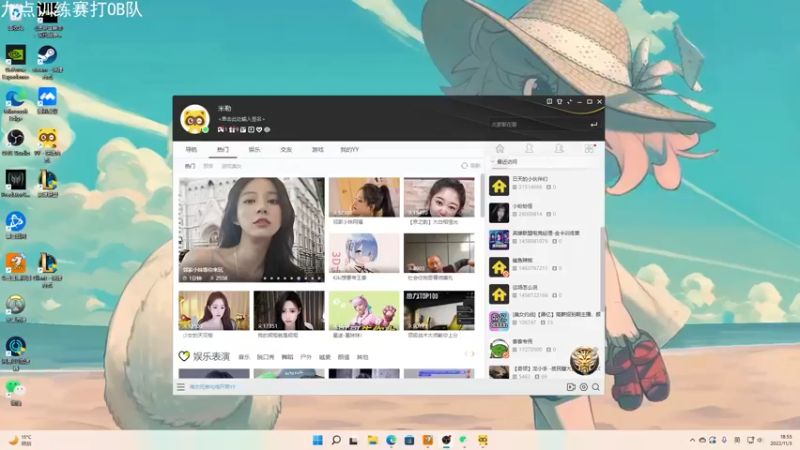Screen dimensions: 800x450
Task: Select the 脱口秀 category under 娱乐表演
Action: pyautogui.click(x=265, y=357)
